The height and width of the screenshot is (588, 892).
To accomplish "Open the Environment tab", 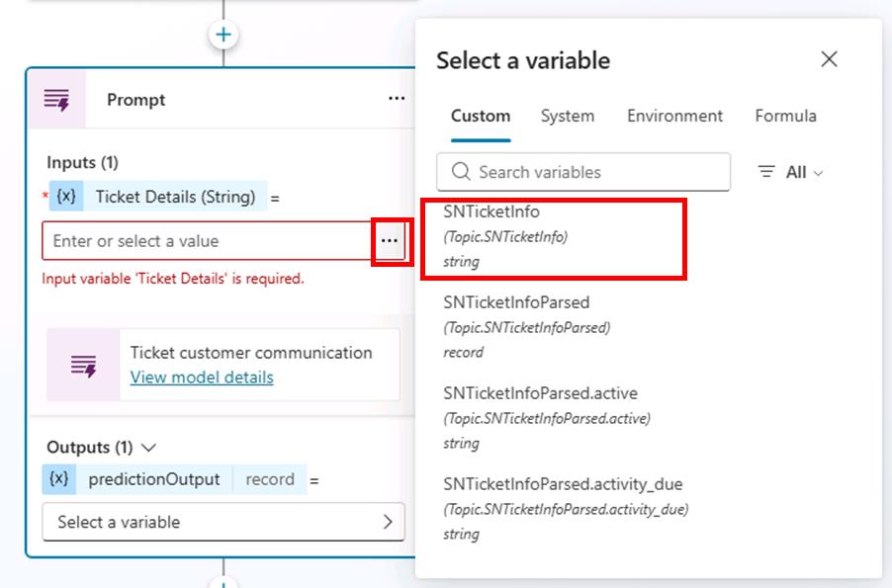I will point(674,116).
